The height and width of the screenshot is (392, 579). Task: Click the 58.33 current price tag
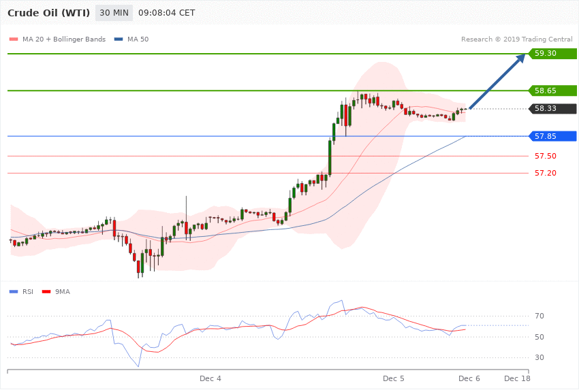(553, 108)
